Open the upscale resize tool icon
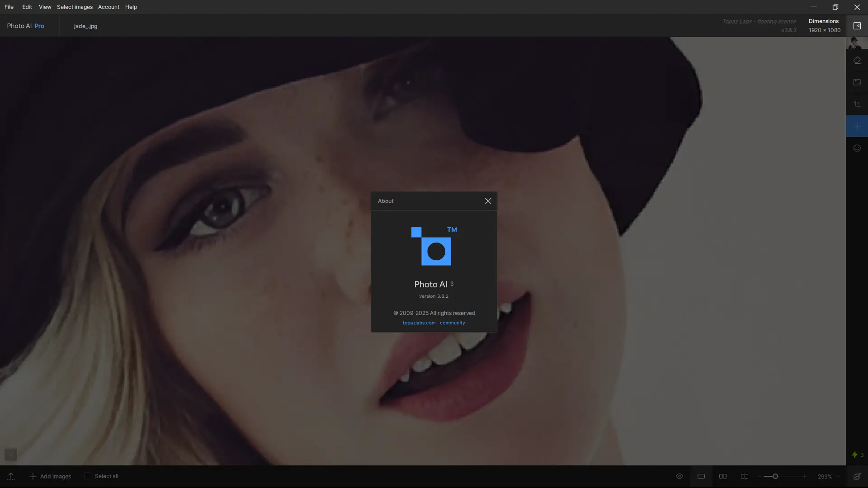868x488 pixels. (x=857, y=82)
